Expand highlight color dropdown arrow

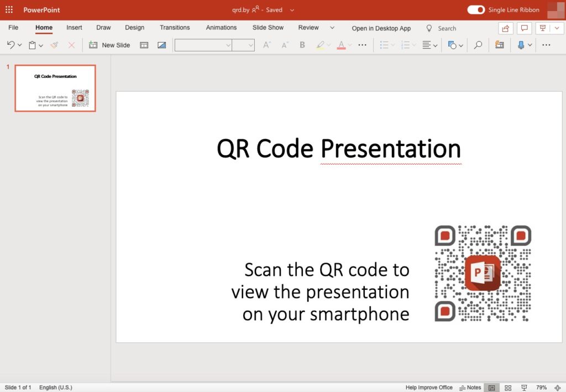point(328,45)
